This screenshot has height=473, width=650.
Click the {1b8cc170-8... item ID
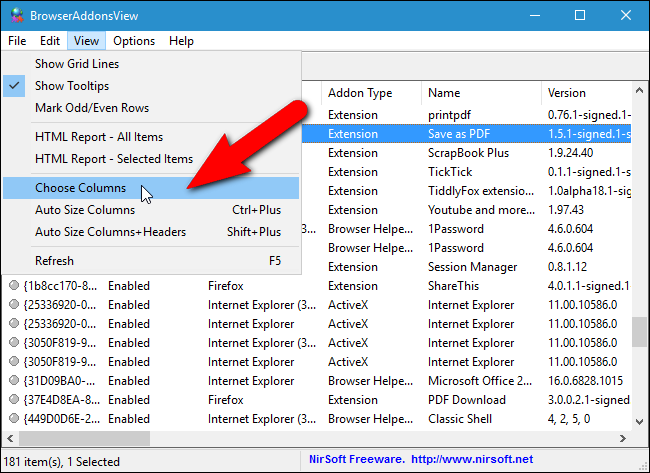(x=60, y=286)
